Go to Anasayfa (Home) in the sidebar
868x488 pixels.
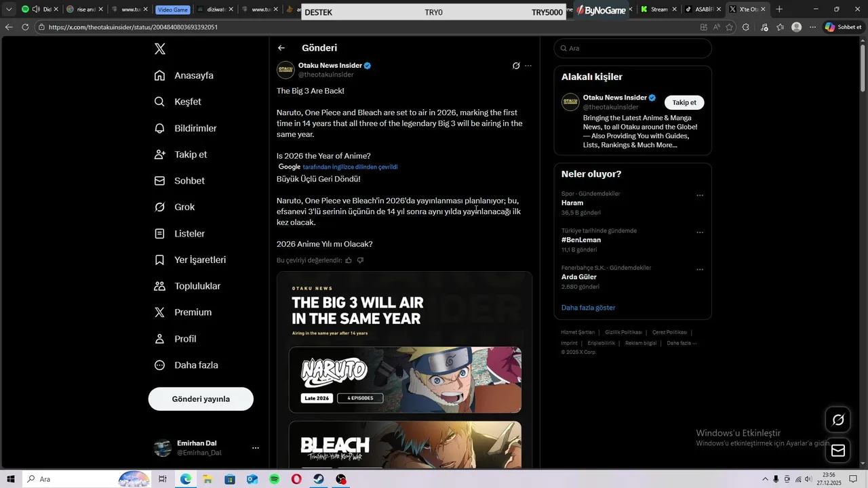point(184,75)
